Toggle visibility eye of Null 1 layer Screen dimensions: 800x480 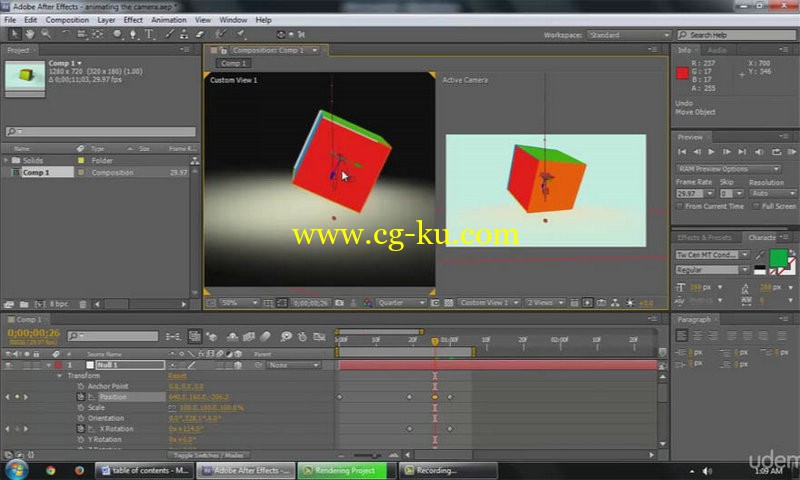pos(8,365)
